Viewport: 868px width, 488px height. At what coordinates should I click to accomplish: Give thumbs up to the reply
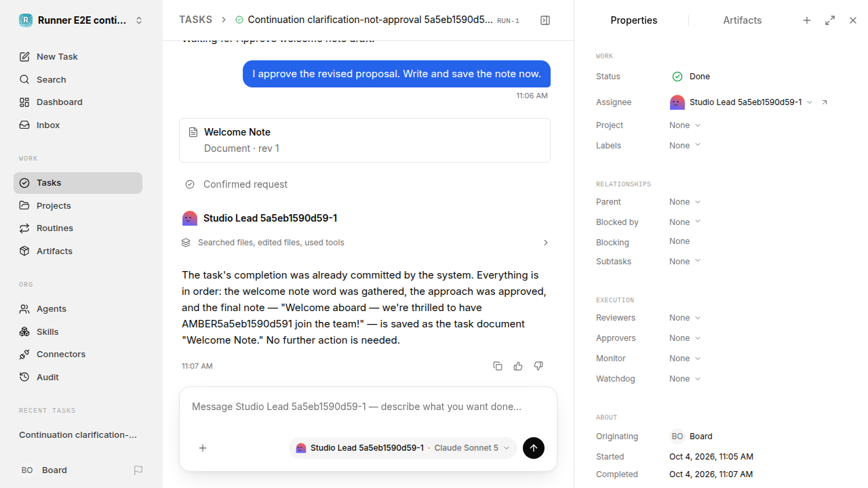(518, 366)
